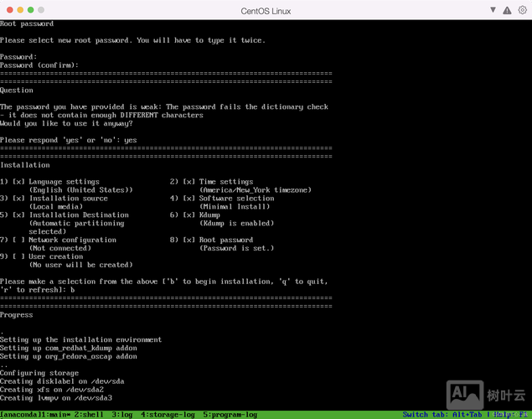Click '(No user will be created)' text
This screenshot has width=532, height=419.
(80, 265)
